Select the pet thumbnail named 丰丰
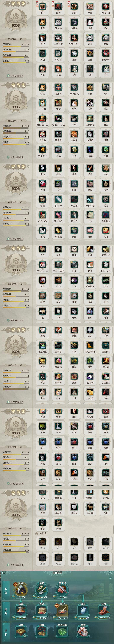The width and height of the screenshot is (114, 644). coord(43,7)
